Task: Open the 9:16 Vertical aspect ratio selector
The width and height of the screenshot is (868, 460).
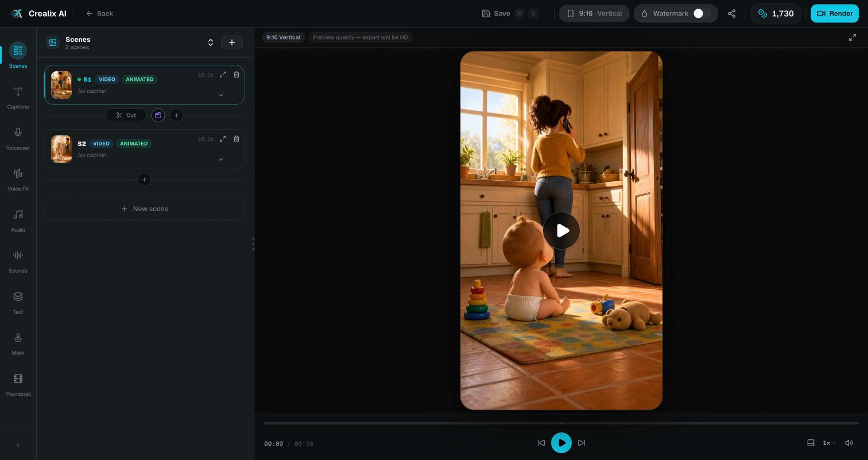Action: click(594, 13)
